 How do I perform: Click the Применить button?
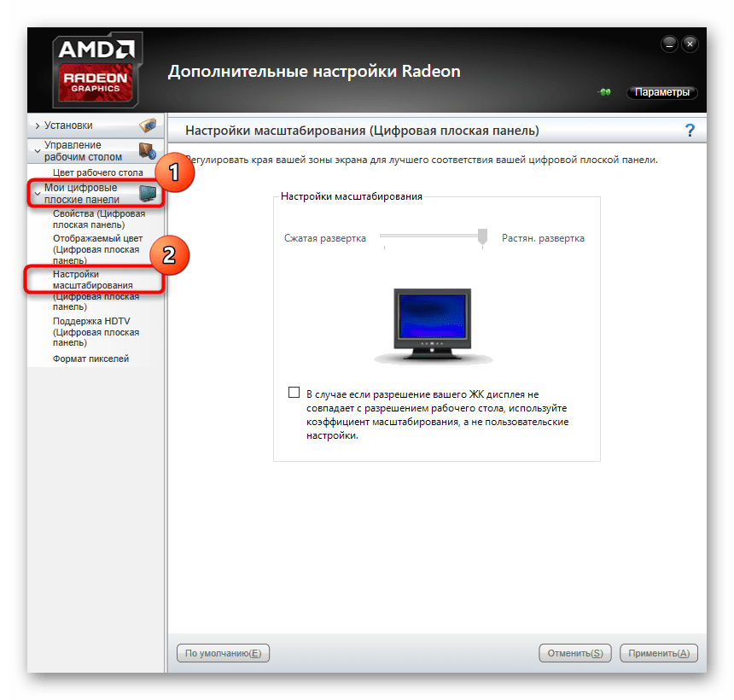[659, 653]
